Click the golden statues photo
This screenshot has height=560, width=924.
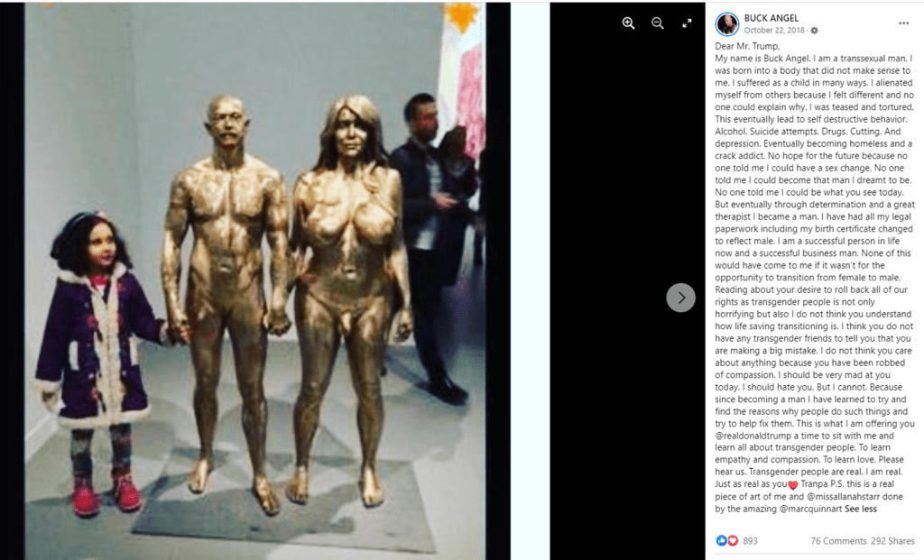click(x=255, y=280)
